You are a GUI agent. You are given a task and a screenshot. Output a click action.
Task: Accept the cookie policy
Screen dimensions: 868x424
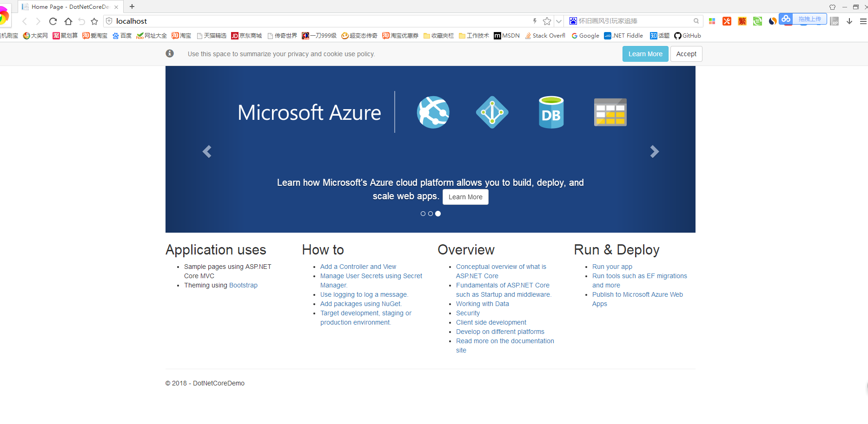coord(686,54)
